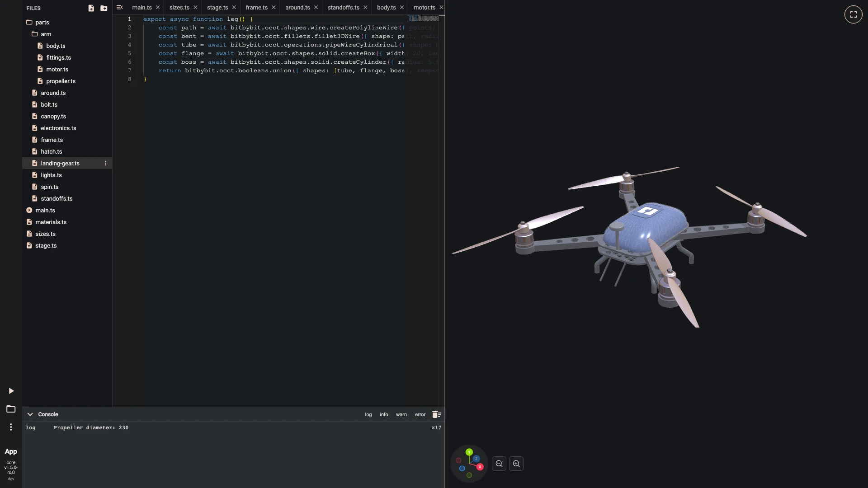Viewport: 868px width, 488px height.
Task: Snap view to X axis on gizmo
Action: click(x=480, y=467)
